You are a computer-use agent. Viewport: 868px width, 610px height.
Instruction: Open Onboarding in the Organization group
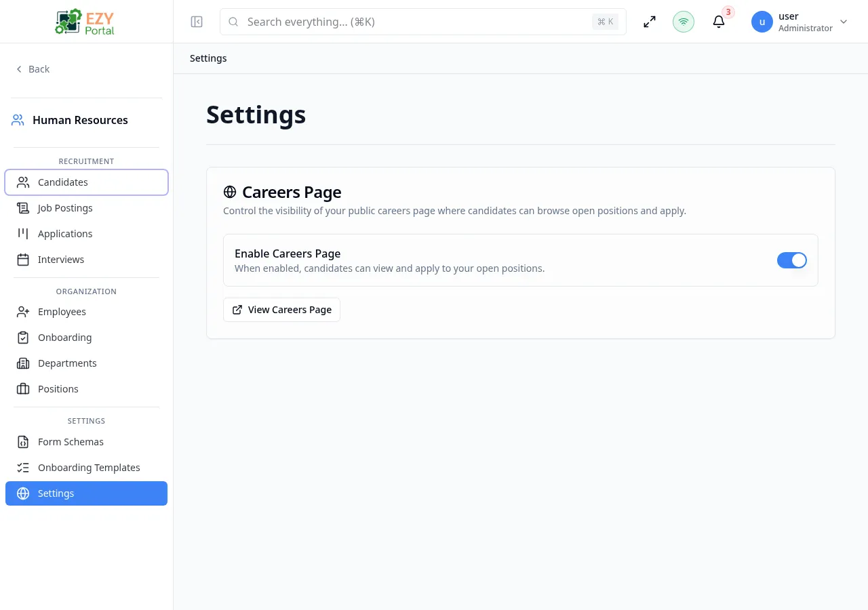[86, 338]
